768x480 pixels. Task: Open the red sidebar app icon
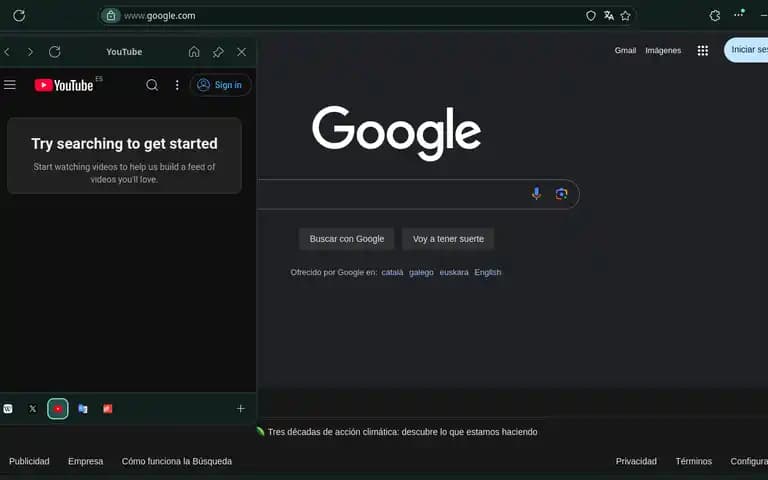click(x=108, y=408)
